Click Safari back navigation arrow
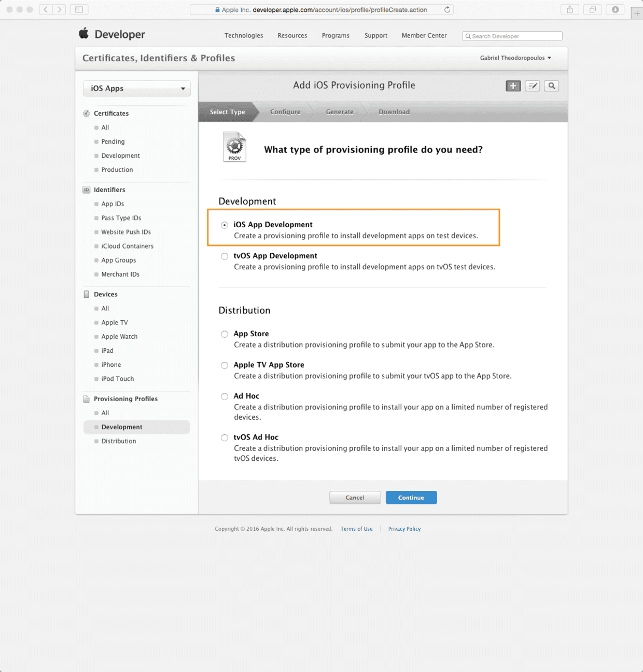This screenshot has width=643, height=672. (x=46, y=9)
